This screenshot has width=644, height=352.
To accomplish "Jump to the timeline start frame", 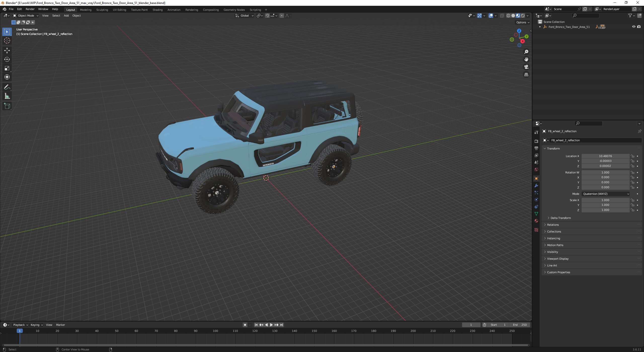I will [256, 325].
